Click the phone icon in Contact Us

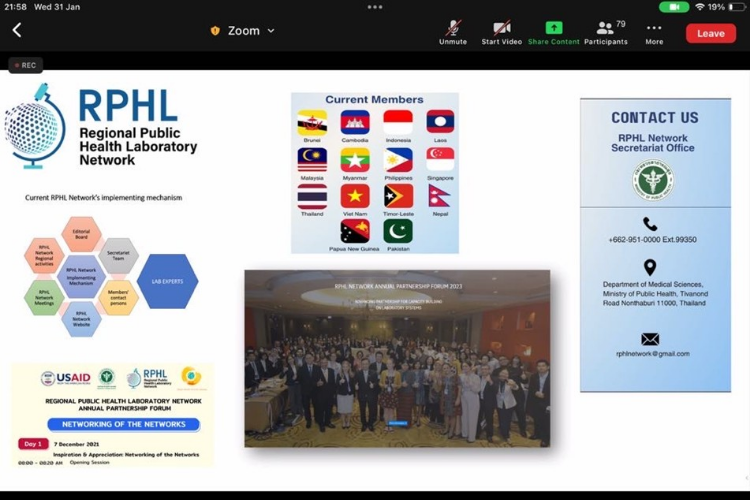pyautogui.click(x=650, y=224)
